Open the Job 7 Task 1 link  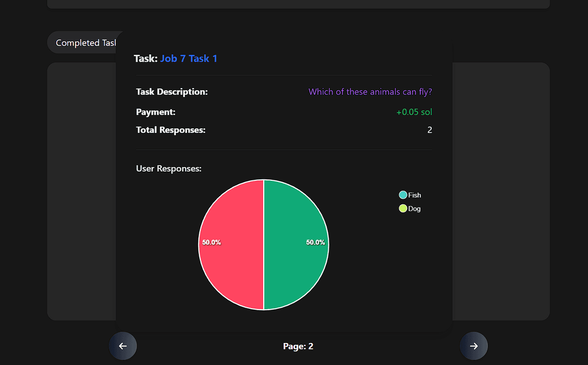189,58
